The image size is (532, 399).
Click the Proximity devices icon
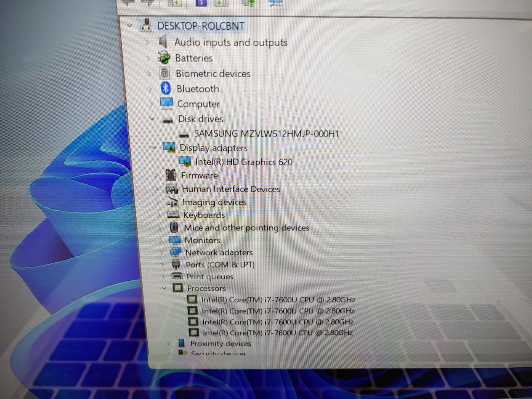click(x=181, y=343)
